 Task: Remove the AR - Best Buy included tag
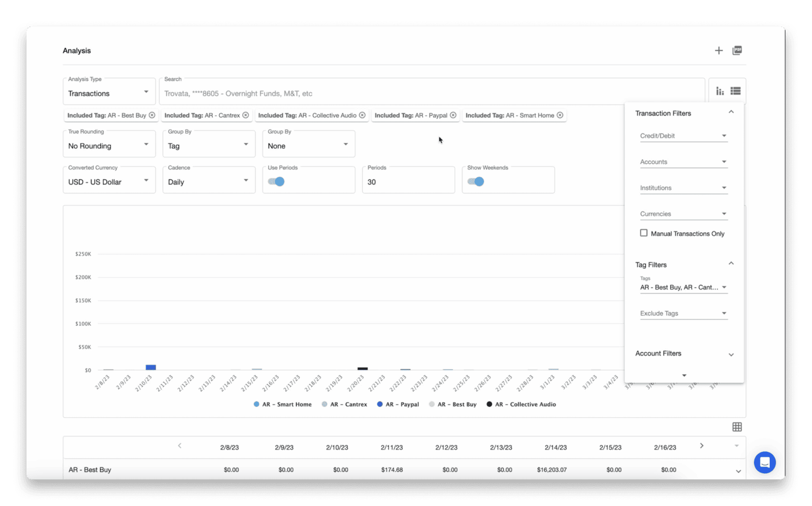152,115
